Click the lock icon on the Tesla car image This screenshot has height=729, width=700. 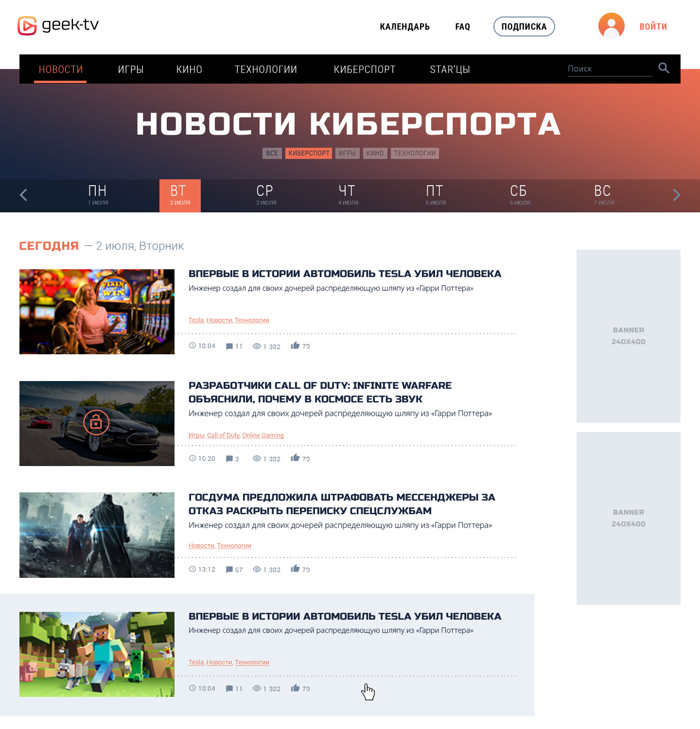pos(97,423)
